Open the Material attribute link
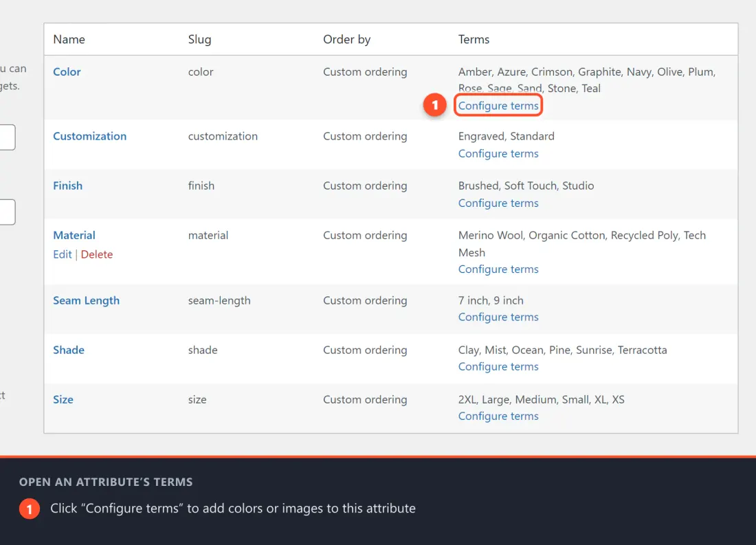This screenshot has width=756, height=545. 74,235
